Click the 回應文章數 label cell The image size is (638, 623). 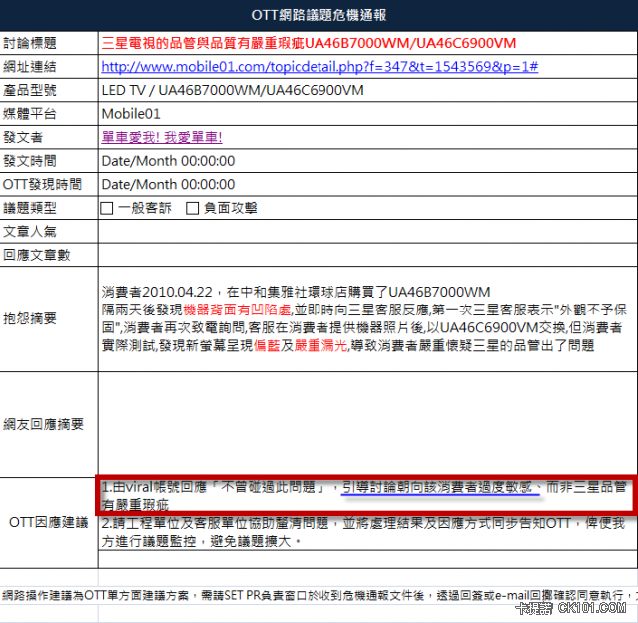(49, 256)
